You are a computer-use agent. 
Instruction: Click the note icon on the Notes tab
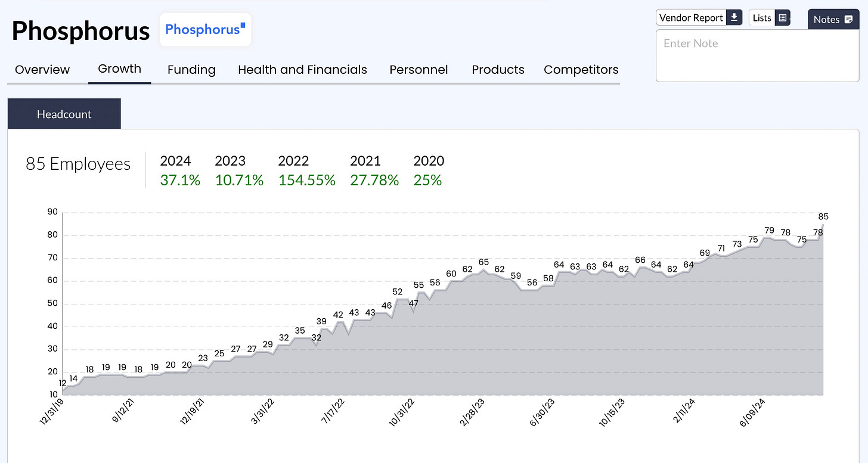pos(849,20)
